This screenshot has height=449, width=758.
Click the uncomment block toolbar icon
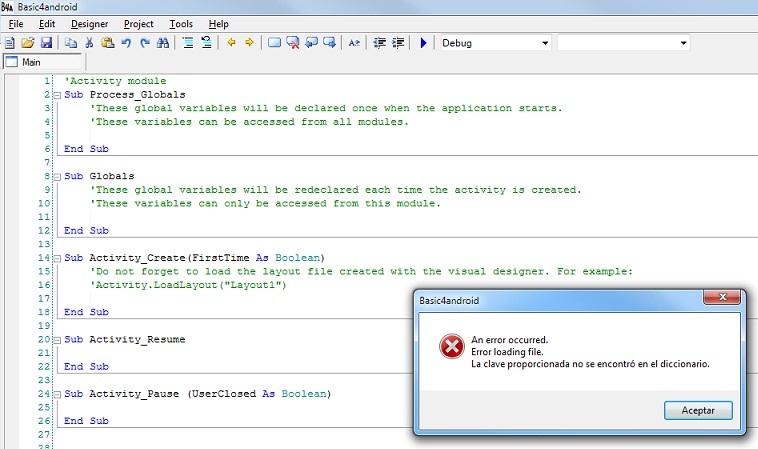206,43
